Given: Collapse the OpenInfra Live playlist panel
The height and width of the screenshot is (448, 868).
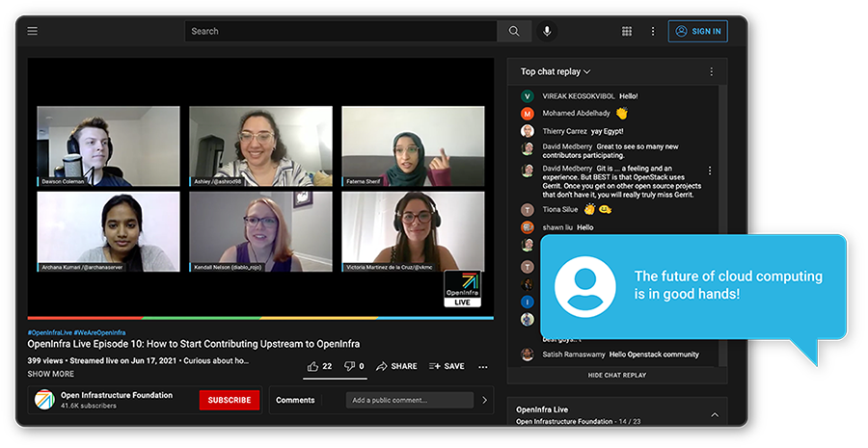Looking at the screenshot, I should (x=715, y=414).
